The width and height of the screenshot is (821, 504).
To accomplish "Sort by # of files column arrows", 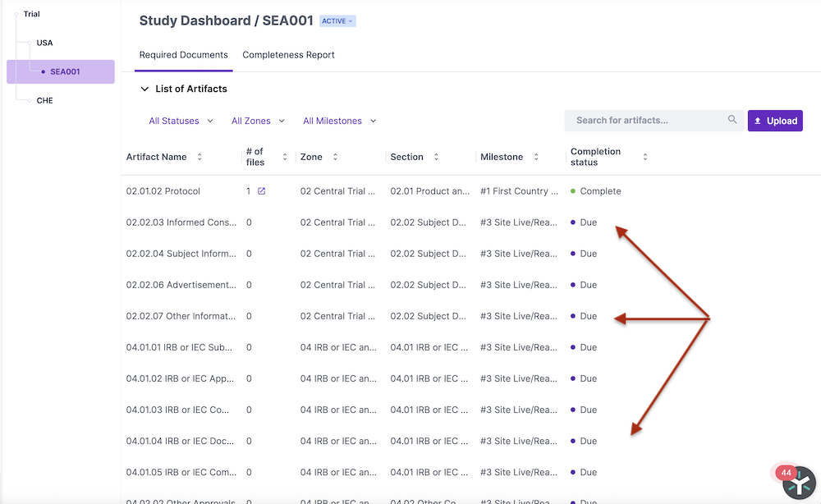I will click(285, 157).
